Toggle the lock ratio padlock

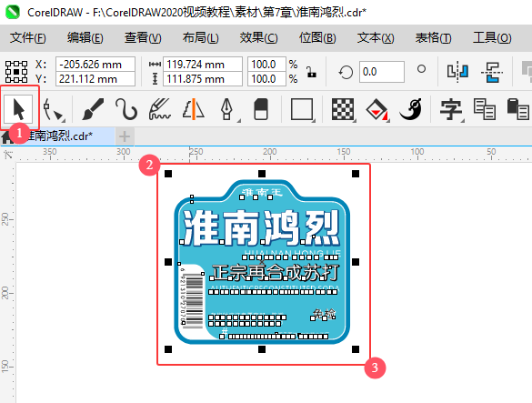311,72
